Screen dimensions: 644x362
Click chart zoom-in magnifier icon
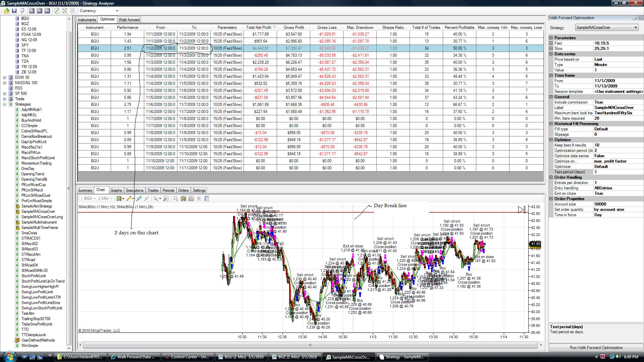click(139, 199)
